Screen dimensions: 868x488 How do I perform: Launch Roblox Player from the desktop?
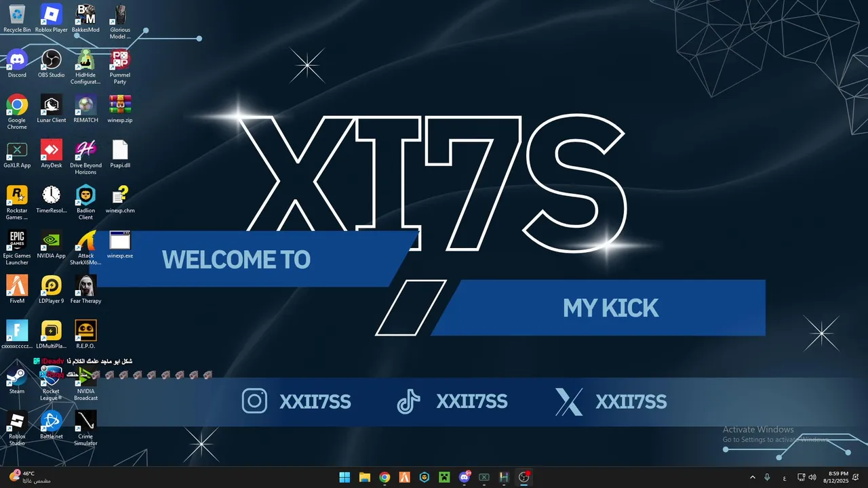pos(52,18)
